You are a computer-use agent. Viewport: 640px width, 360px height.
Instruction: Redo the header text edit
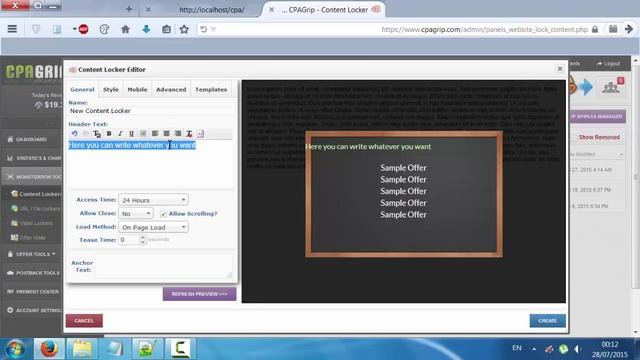point(86,133)
